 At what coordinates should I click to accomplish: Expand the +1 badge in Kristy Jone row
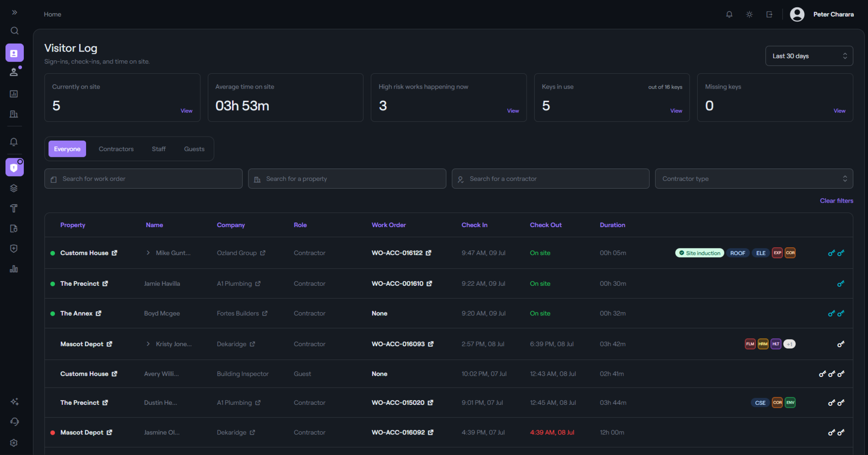pyautogui.click(x=789, y=344)
